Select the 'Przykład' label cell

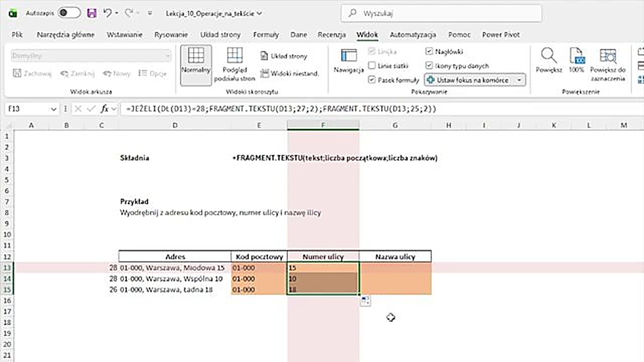[175, 202]
